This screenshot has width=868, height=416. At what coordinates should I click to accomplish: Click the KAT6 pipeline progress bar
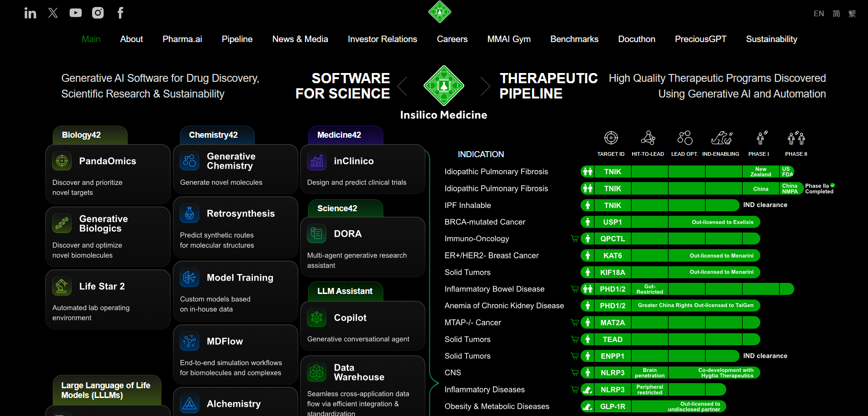click(671, 256)
